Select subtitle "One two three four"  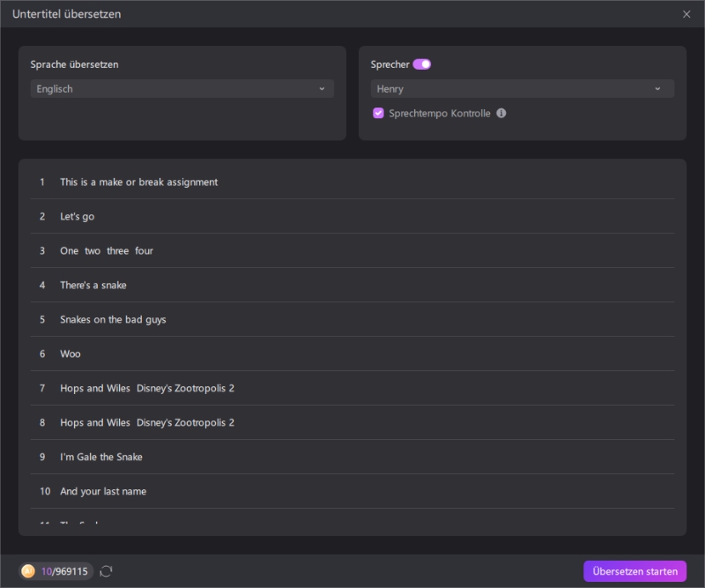tap(106, 250)
